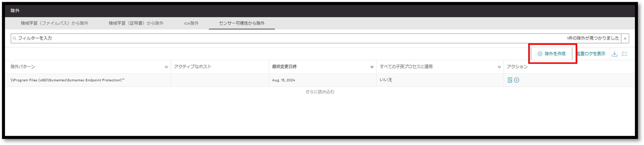644x145 pixels.
Task: Select the センサー可視性から除外 tab
Action: [x=242, y=23]
